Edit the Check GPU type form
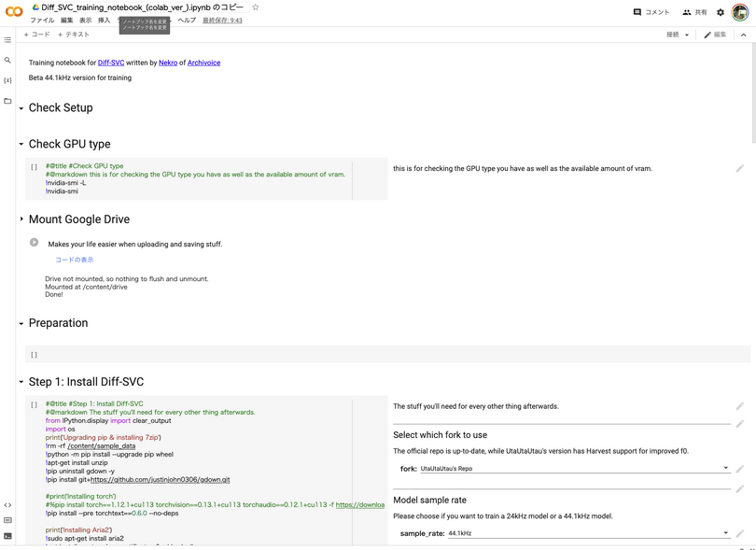This screenshot has height=550, width=756. [x=740, y=168]
